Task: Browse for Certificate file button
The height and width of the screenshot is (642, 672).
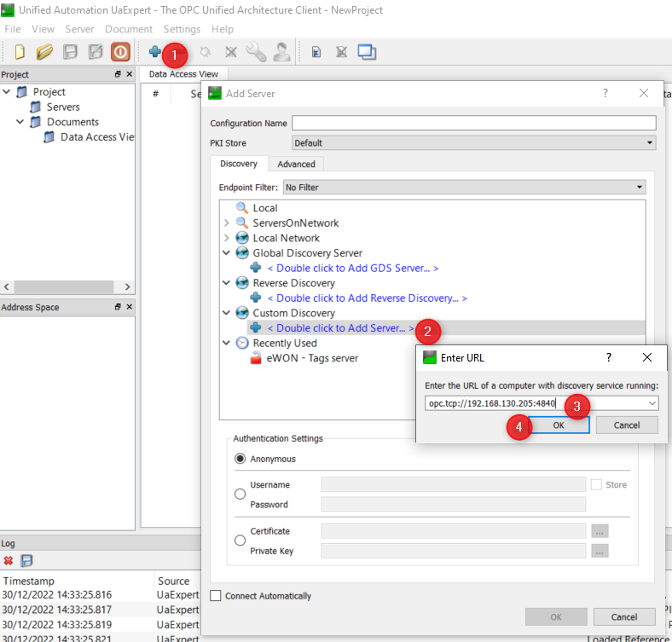Action: (x=600, y=531)
